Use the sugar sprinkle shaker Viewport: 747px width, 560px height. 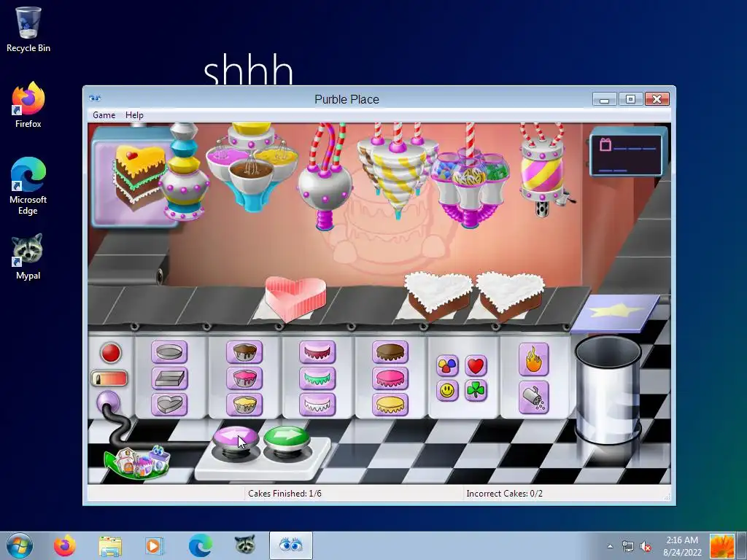click(x=533, y=397)
